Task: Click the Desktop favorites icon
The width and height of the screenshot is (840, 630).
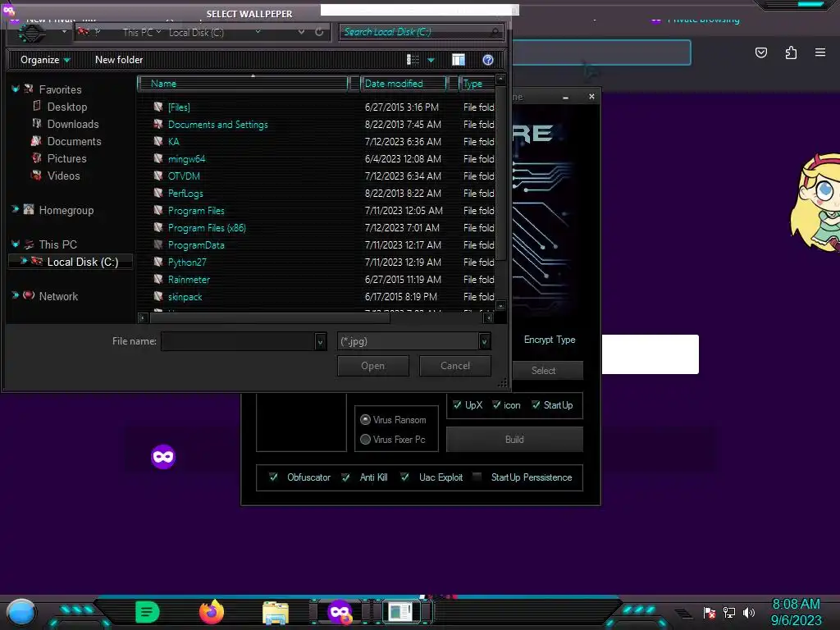Action: pyautogui.click(x=36, y=106)
